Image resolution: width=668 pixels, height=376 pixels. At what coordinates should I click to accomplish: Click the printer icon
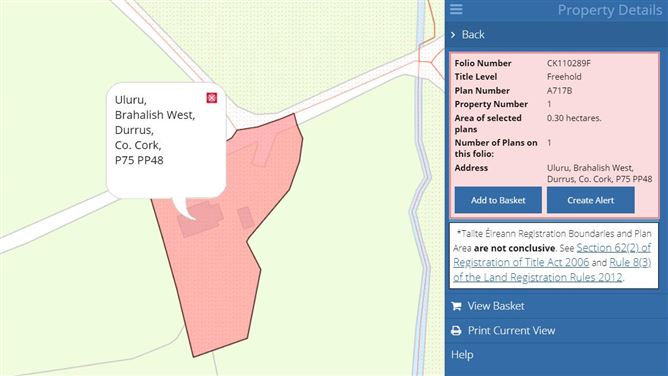point(456,330)
